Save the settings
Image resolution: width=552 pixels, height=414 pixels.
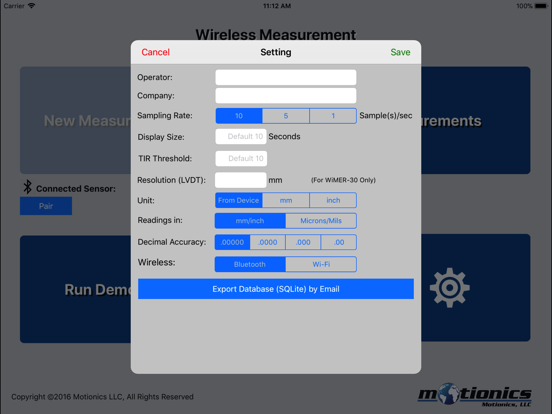[400, 52]
